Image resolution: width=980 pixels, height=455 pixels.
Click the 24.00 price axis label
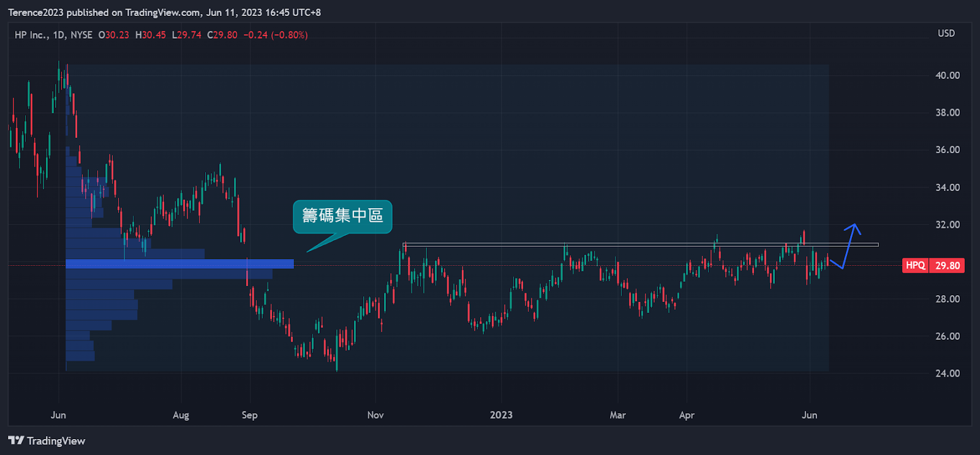tap(948, 374)
